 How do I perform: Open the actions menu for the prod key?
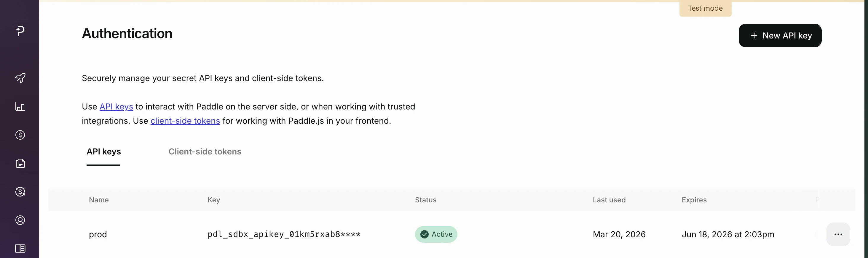coord(838,234)
